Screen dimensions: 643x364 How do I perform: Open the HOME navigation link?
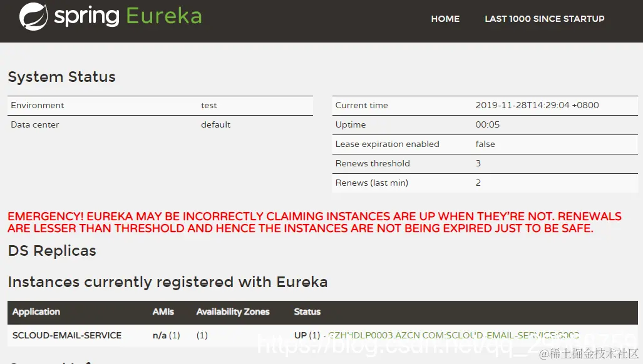[445, 19]
